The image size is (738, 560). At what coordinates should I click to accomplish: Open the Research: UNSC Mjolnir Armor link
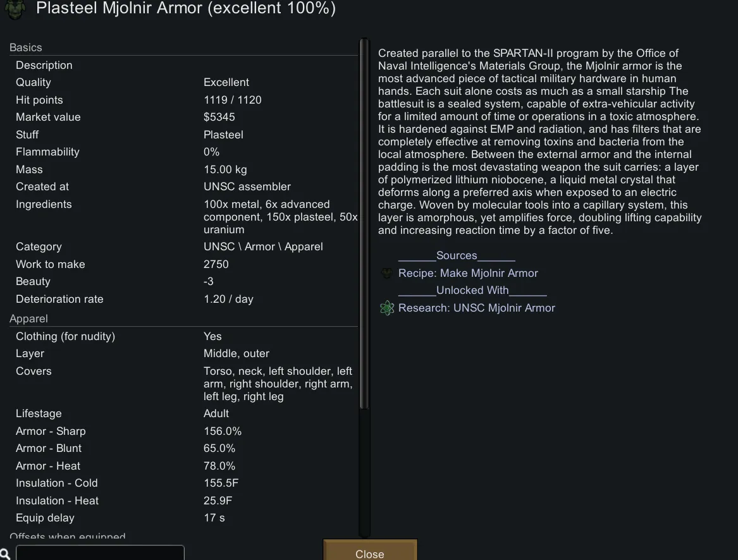point(476,308)
